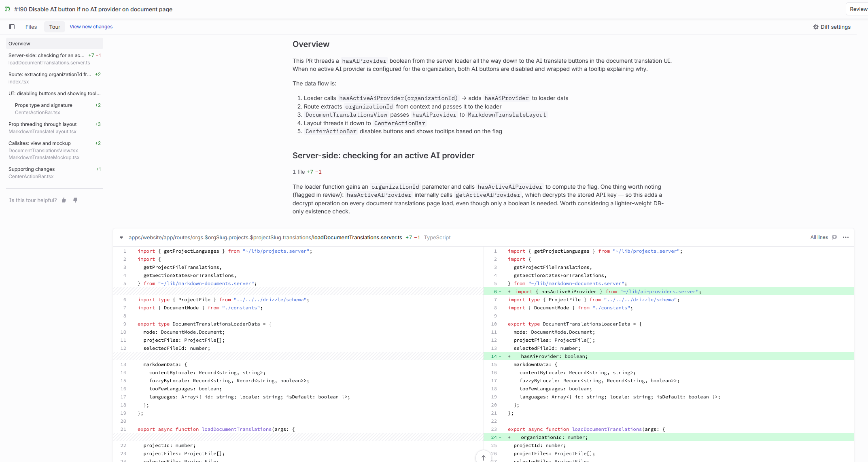Click the Server-side checking section heading
868x462 pixels.
tap(384, 155)
